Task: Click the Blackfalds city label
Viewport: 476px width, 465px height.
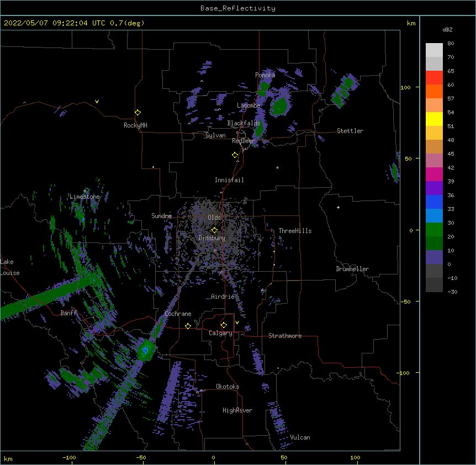Action: pyautogui.click(x=244, y=123)
